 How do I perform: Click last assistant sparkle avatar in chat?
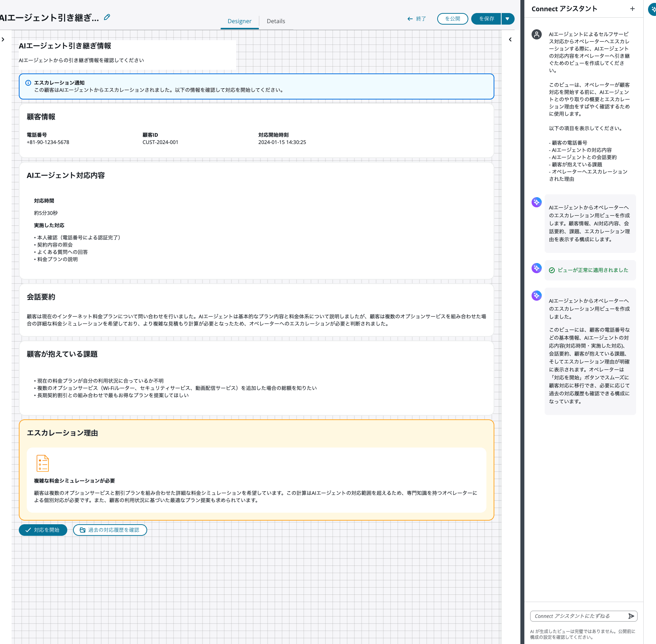tap(537, 296)
